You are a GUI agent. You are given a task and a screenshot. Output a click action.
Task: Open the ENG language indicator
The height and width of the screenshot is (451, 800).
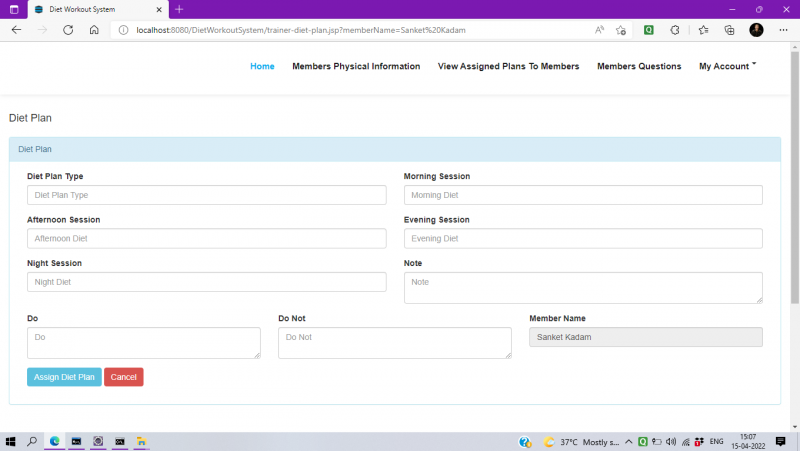716,442
